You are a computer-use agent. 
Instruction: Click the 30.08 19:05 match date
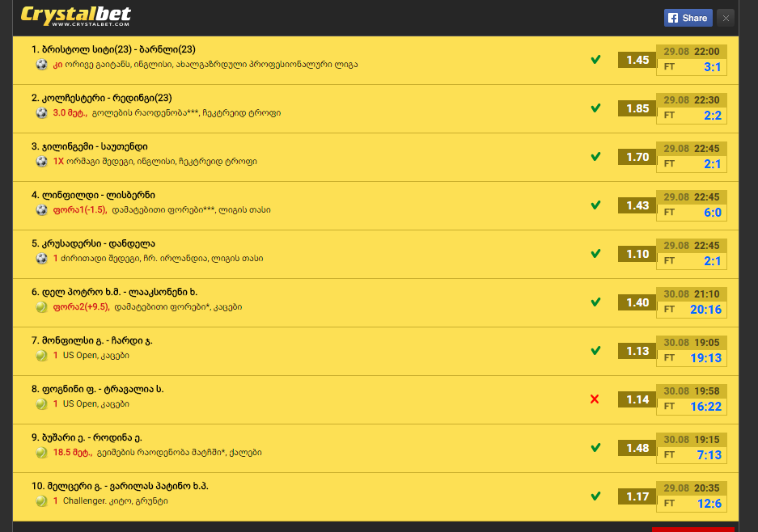click(692, 343)
